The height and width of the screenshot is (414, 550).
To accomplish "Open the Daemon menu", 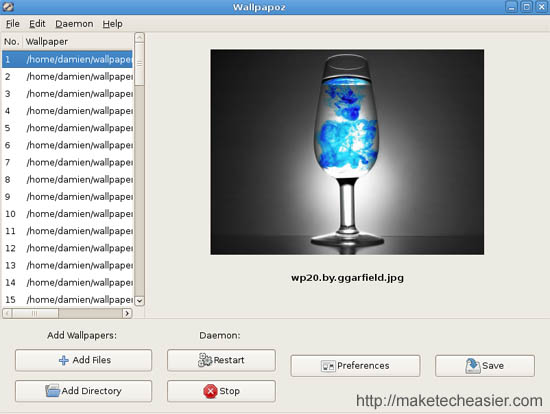I will [x=74, y=24].
